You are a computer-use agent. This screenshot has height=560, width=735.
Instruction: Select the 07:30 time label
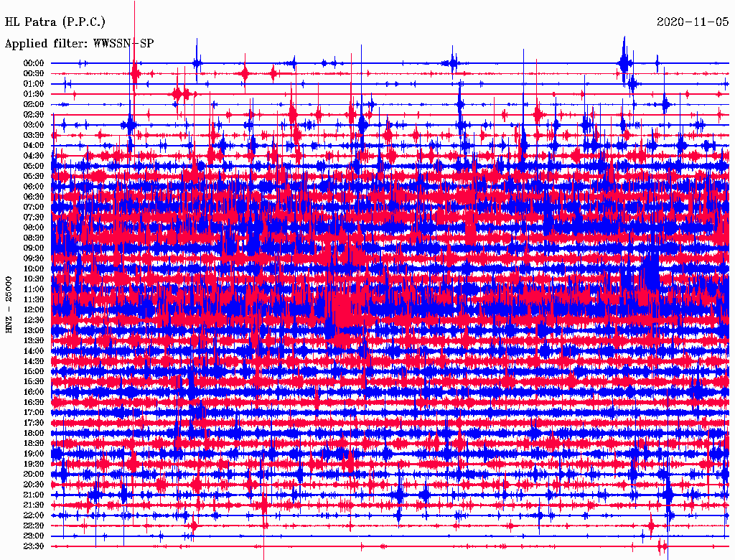pos(34,218)
